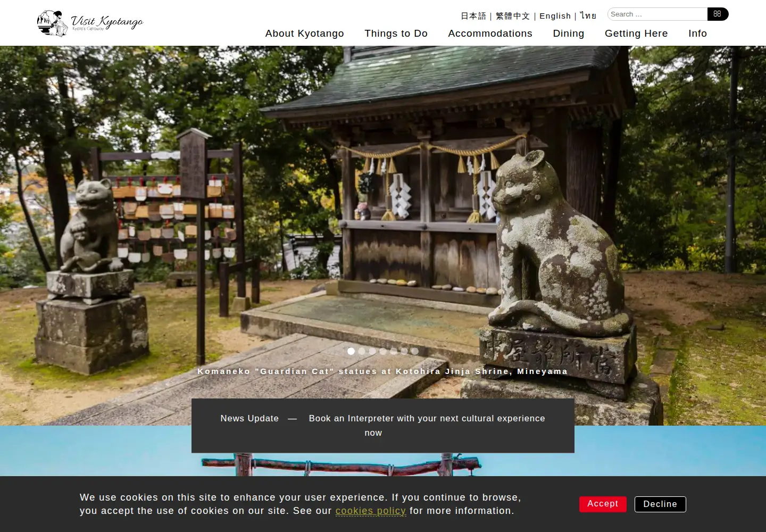Open the Info menu
The height and width of the screenshot is (532, 766).
pos(698,34)
